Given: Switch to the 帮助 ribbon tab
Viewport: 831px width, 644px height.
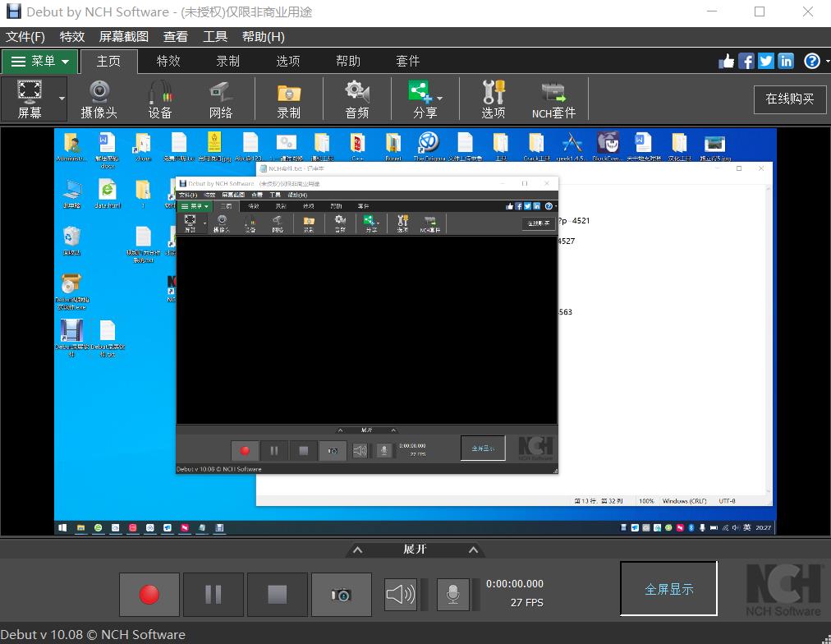Looking at the screenshot, I should [x=348, y=61].
